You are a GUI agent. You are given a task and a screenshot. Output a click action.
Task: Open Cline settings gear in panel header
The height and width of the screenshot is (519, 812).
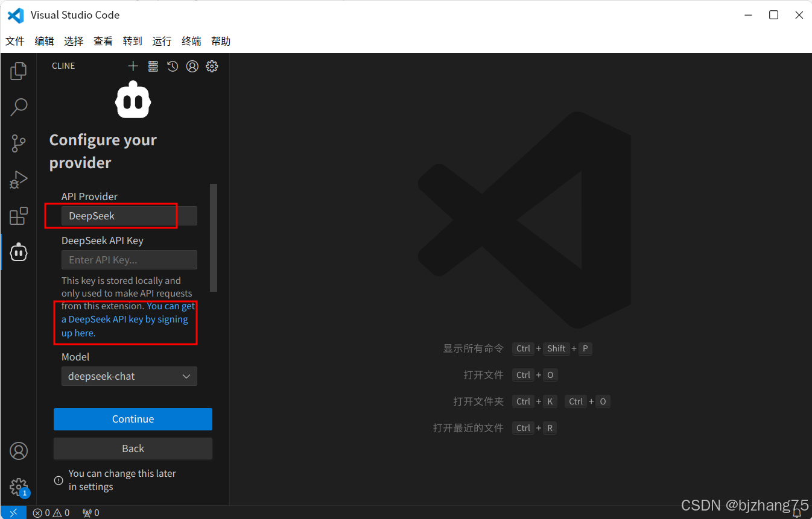212,66
